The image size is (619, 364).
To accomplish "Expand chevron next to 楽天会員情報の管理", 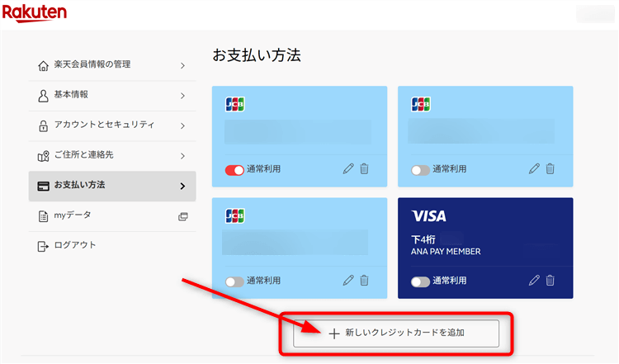I will pyautogui.click(x=182, y=65).
